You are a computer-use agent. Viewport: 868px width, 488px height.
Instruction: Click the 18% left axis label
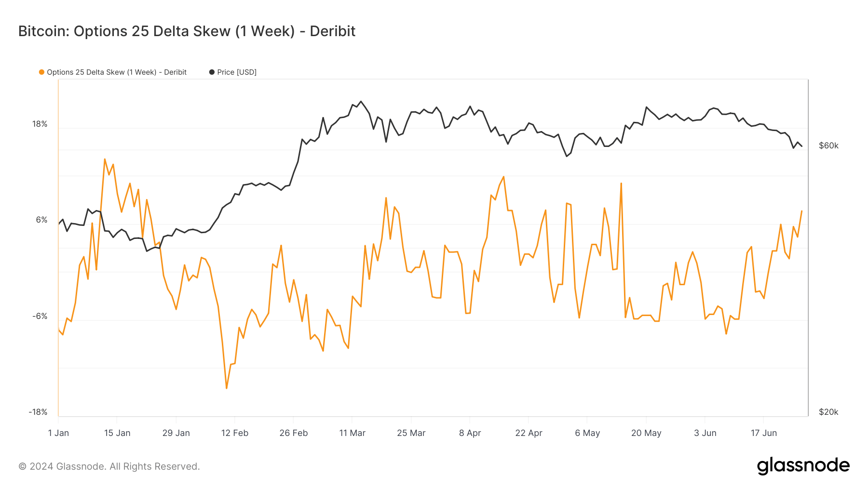(x=40, y=124)
